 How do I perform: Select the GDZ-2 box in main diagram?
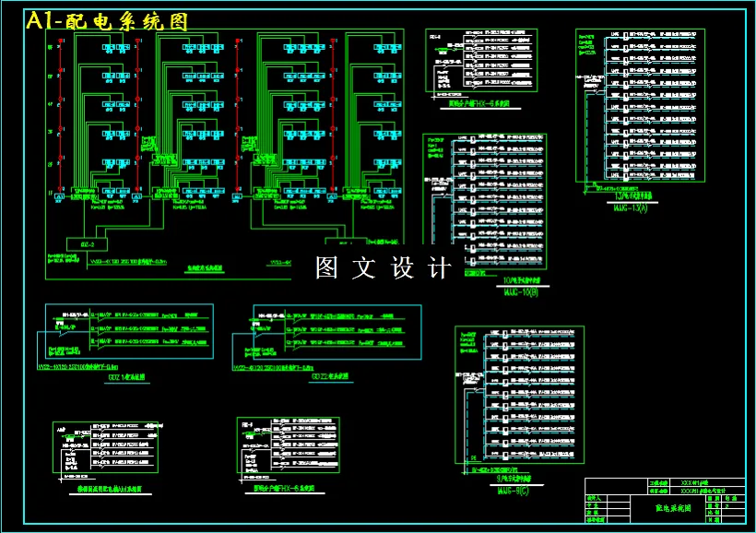click(x=87, y=244)
